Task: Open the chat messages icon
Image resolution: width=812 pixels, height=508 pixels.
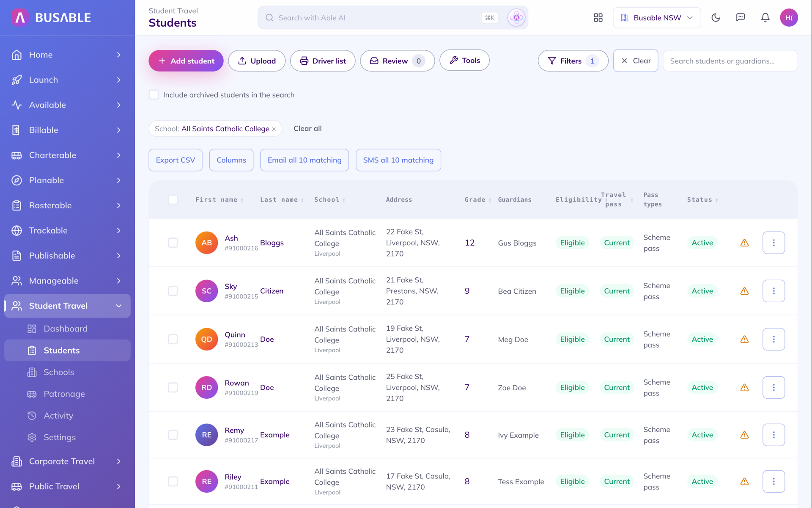Action: click(x=741, y=18)
